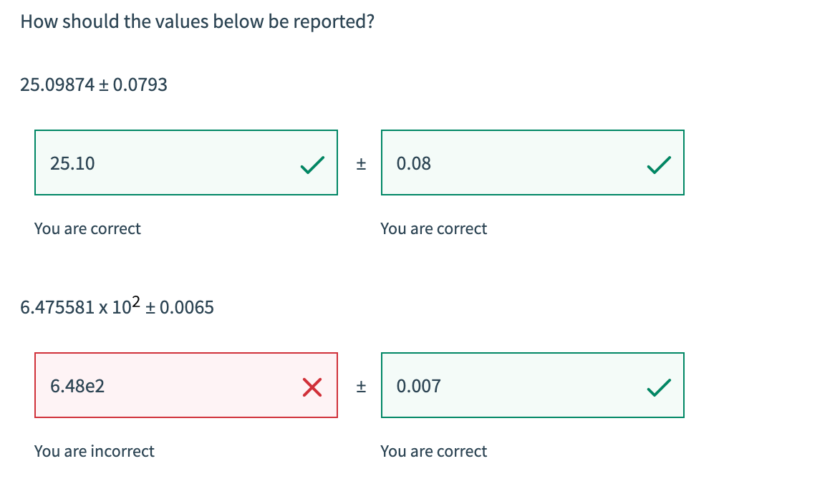The image size is (835, 504).
Task: Click the red border of the incorrect answer box
Action: [x=186, y=352]
